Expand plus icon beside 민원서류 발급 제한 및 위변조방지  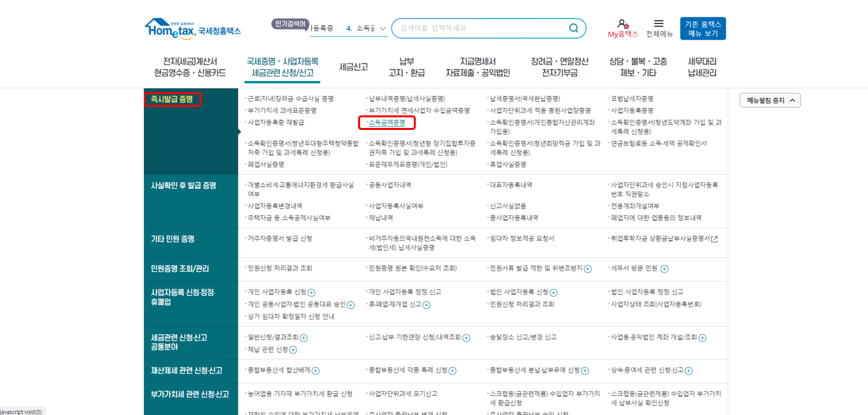[588, 268]
